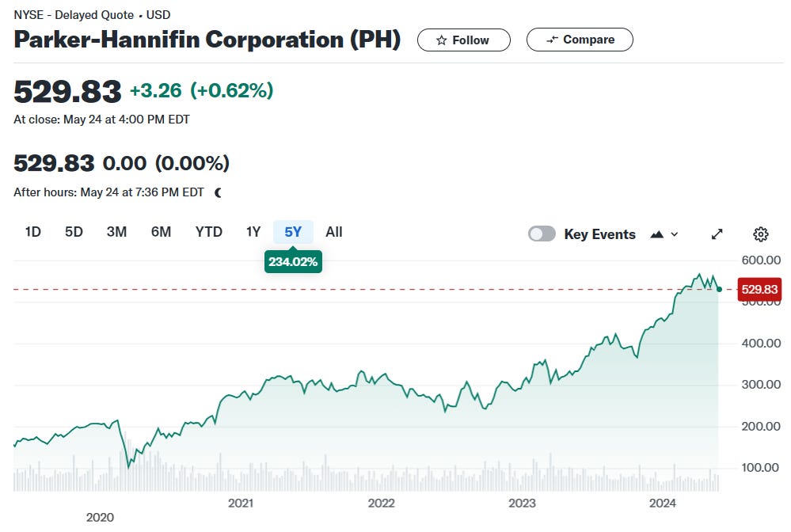Screen dimensions: 791x532
Task: Expand the chart type dropdown chevron
Action: (675, 234)
